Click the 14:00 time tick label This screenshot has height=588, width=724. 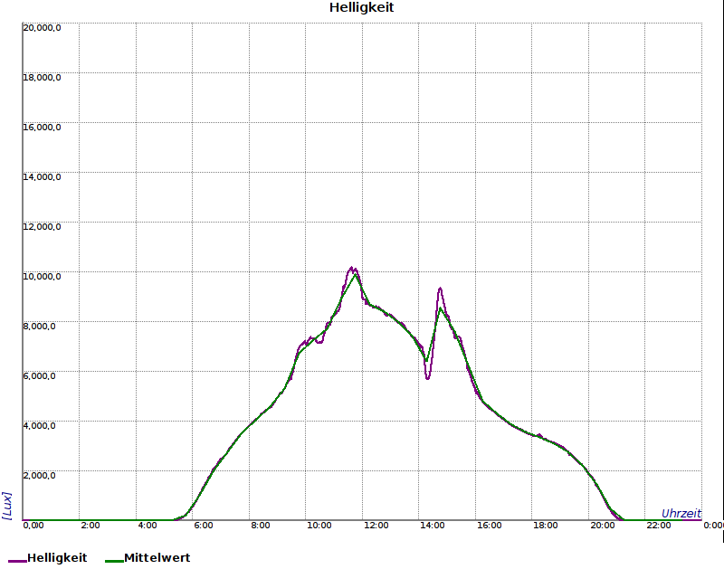(433, 526)
